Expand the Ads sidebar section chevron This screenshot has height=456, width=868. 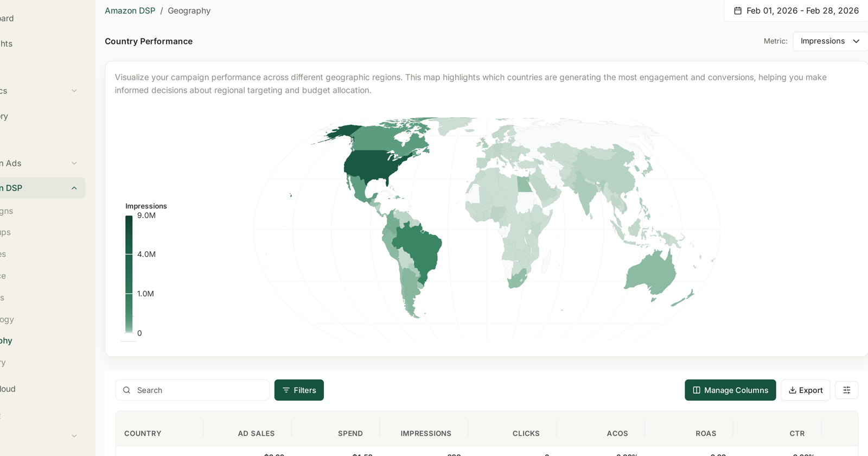tap(74, 163)
